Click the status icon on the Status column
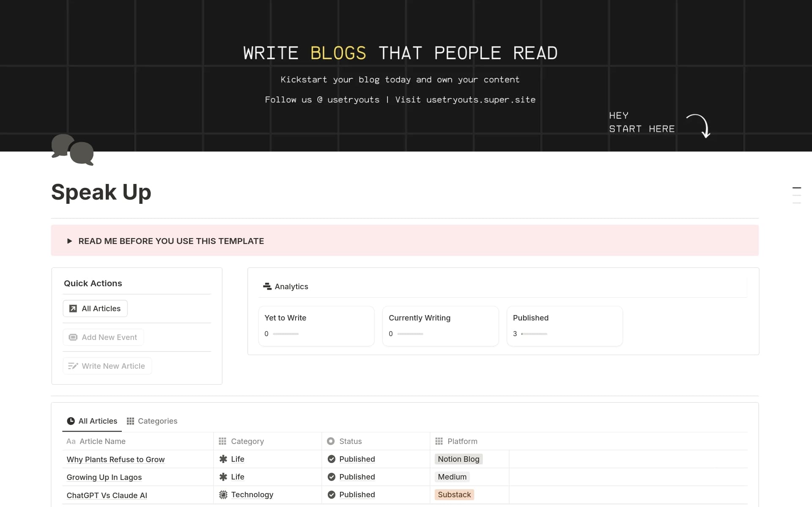 pyautogui.click(x=331, y=441)
